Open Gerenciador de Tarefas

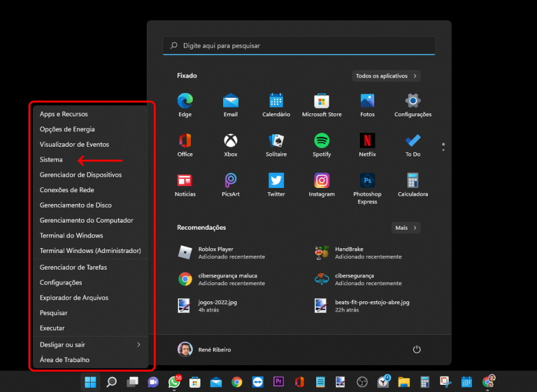point(91,267)
